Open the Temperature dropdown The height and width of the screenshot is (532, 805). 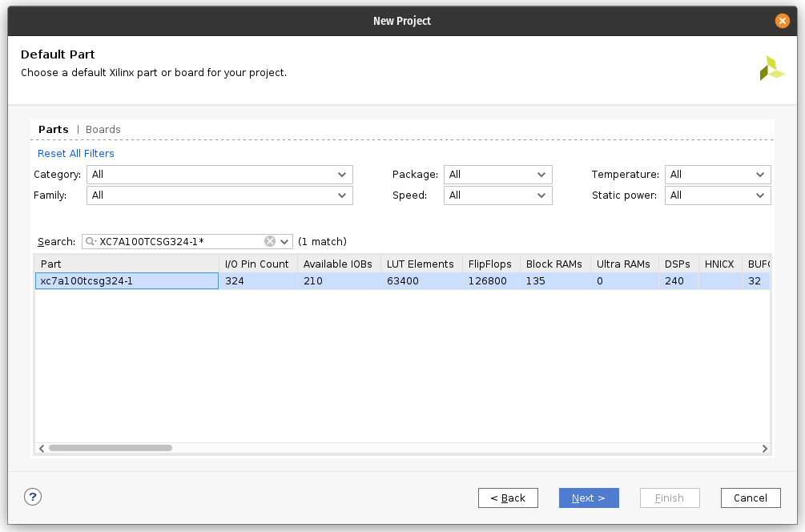[718, 175]
